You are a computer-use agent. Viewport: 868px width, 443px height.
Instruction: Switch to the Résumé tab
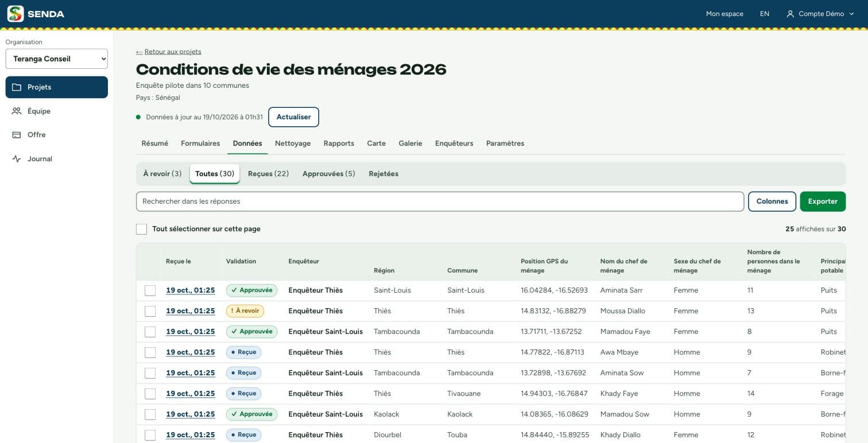[x=155, y=143]
